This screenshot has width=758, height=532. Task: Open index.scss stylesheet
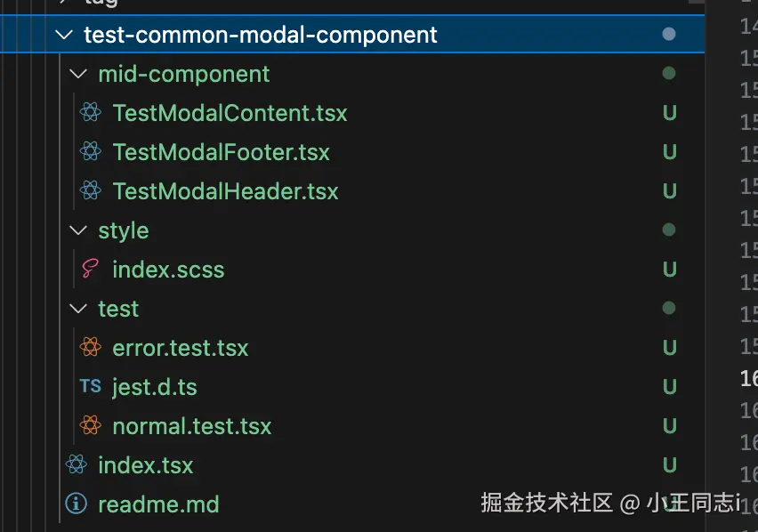[x=168, y=270]
